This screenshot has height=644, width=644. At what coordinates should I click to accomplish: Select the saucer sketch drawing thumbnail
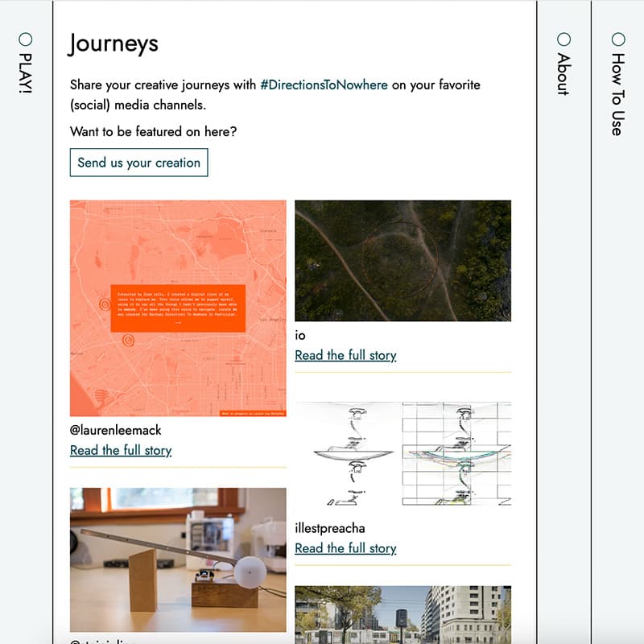(402, 454)
